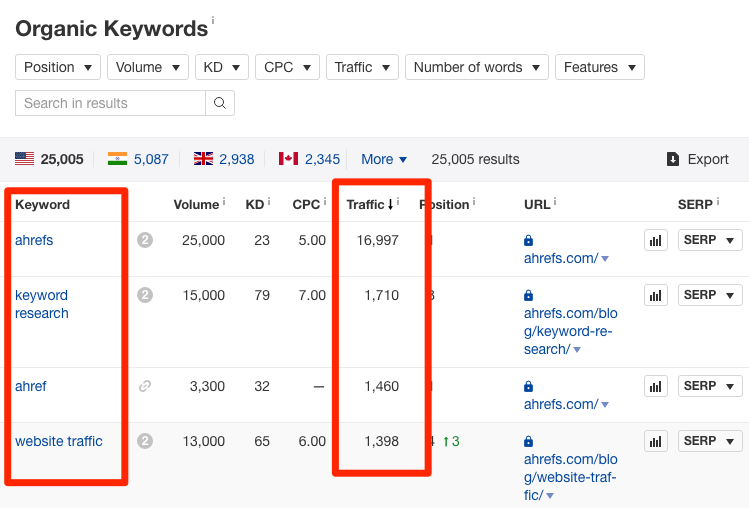Click the lock icon in website traffic row
Screen dimensions: 749x508
click(528, 441)
